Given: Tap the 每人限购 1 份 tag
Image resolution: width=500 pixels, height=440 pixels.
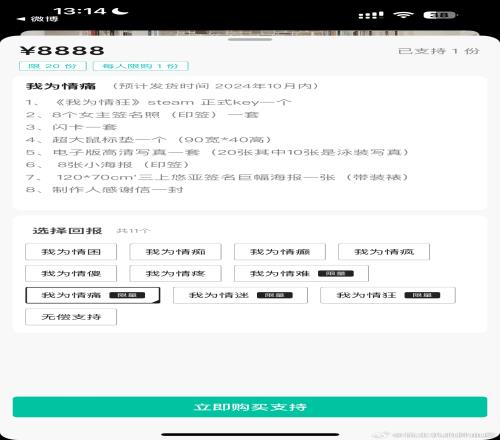Looking at the screenshot, I should (x=141, y=66).
